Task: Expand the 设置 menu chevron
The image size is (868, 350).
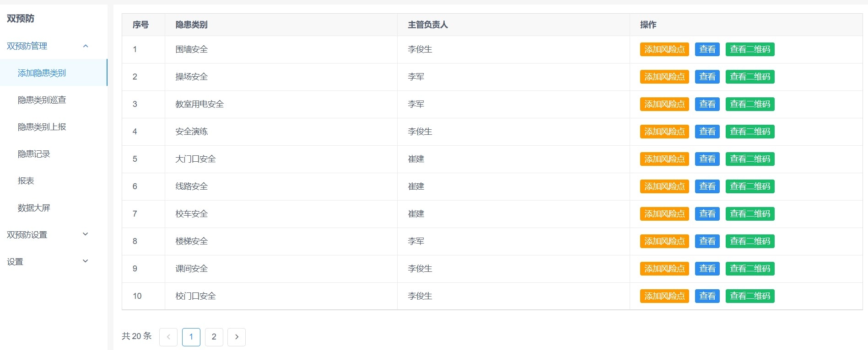Action: (x=86, y=261)
